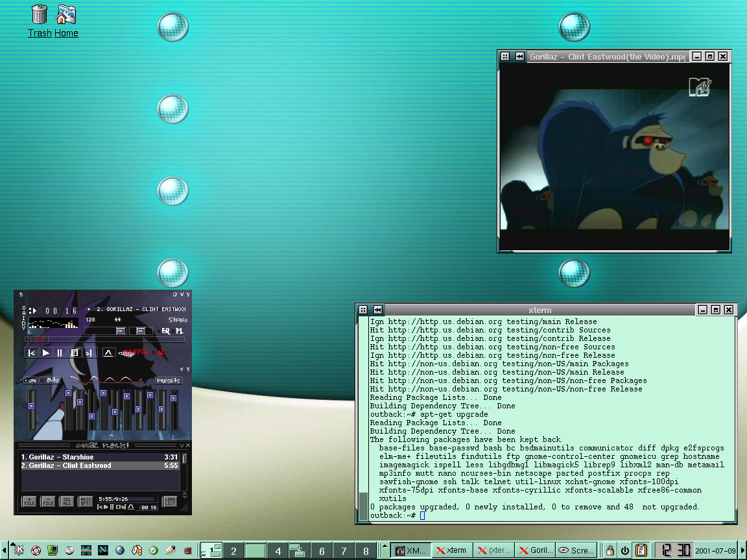The width and height of the screenshot is (747, 560).
Task: Activate the Screenshot taskbar button
Action: 576,550
